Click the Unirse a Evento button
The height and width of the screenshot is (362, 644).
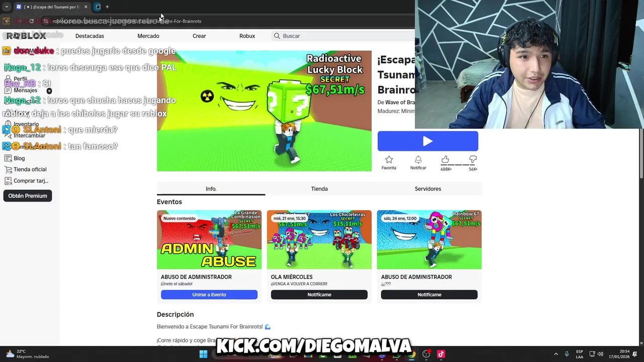[209, 295]
